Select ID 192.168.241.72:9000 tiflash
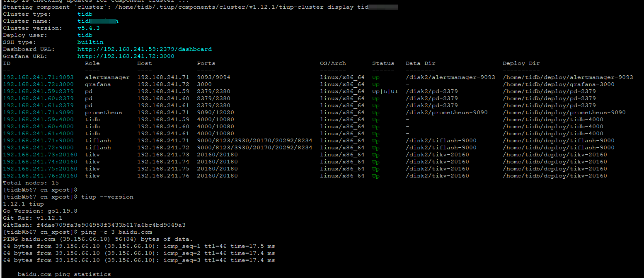Image resolution: width=644 pixels, height=278 pixels. [x=38, y=148]
